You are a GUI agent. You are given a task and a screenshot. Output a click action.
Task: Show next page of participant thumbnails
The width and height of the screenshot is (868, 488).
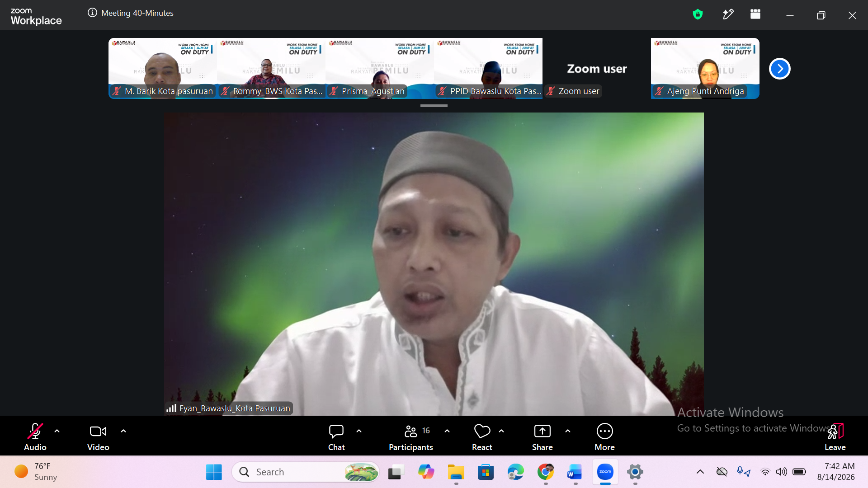click(780, 69)
